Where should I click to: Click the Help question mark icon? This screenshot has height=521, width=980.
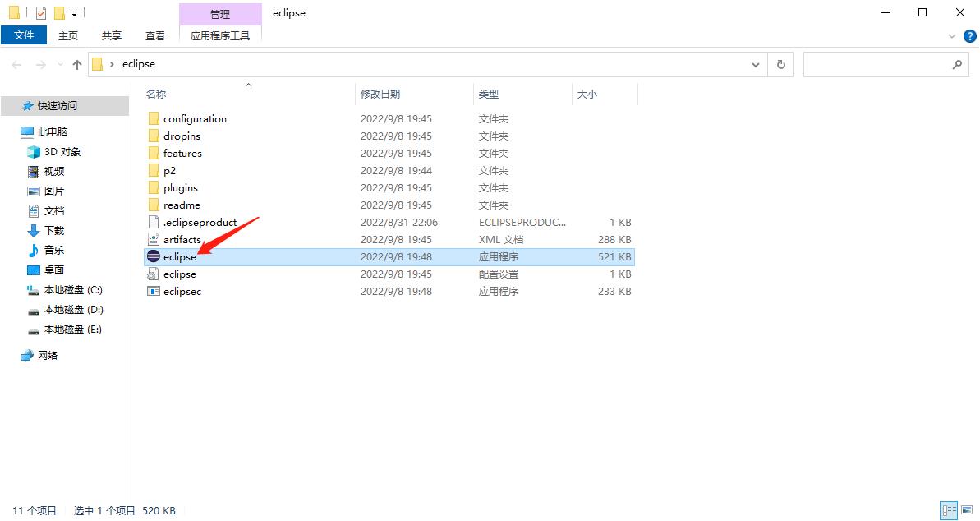968,35
